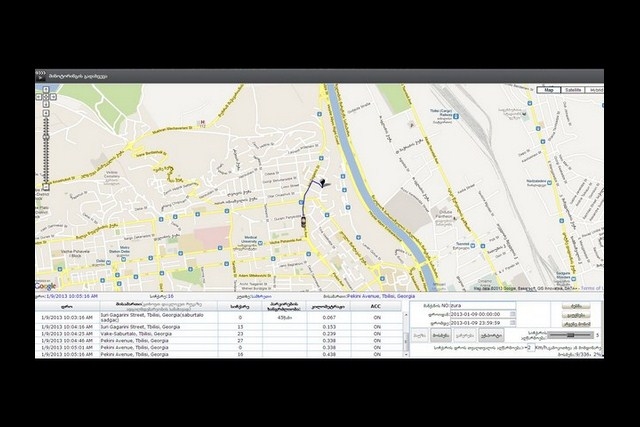The image size is (640, 427).
Task: Click the table scrollbar up arrow
Action: (x=406, y=315)
